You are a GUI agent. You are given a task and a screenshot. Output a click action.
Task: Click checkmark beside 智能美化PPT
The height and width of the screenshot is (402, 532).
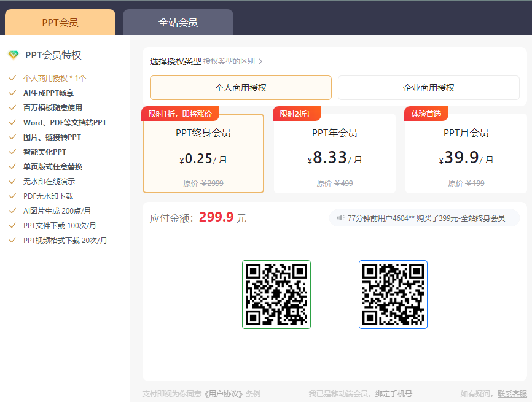[12, 152]
